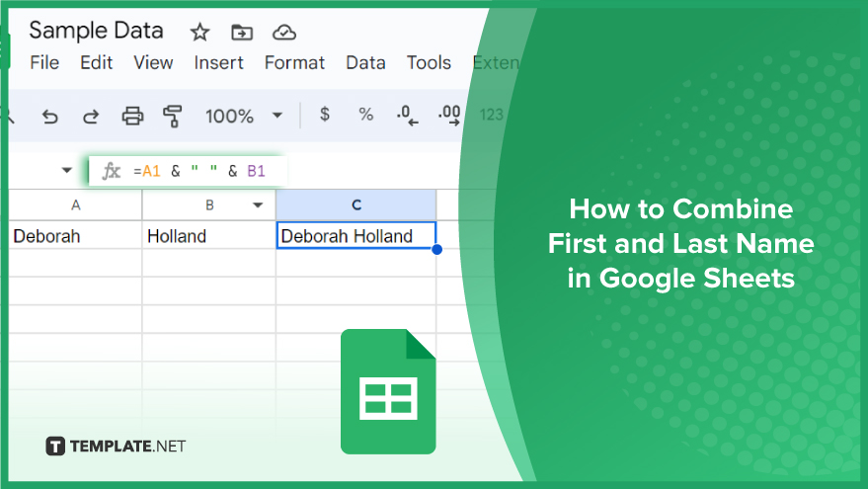868x489 pixels.
Task: Click the formula bar with =A1 formula
Action: click(x=189, y=171)
